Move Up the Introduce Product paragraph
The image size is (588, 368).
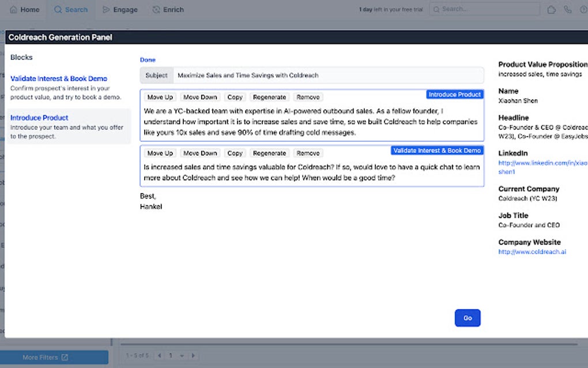(x=160, y=97)
